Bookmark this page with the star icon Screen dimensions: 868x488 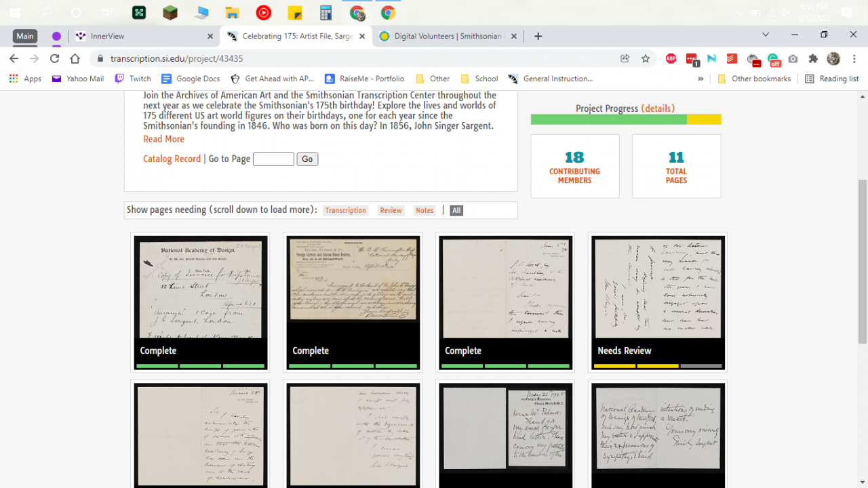[646, 58]
